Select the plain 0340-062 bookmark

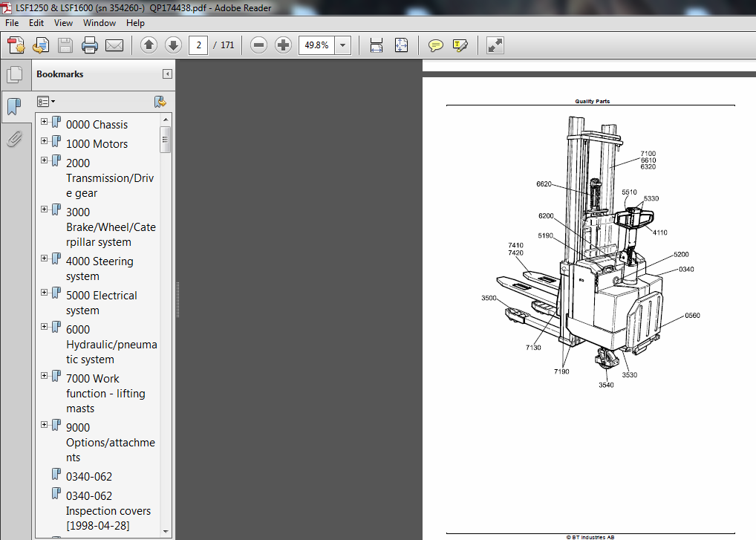[89, 477]
